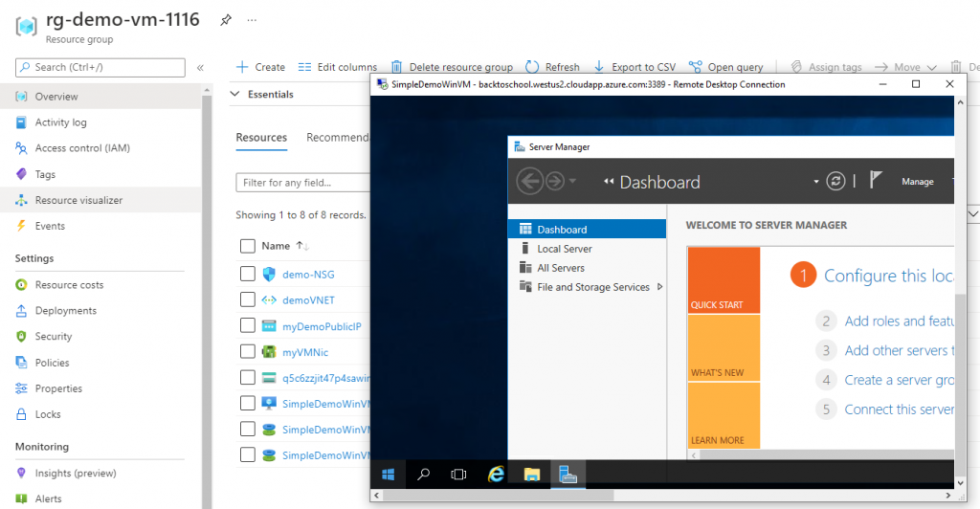Open the Server Manager notifications flag
This screenshot has height=509, width=980.
(875, 181)
